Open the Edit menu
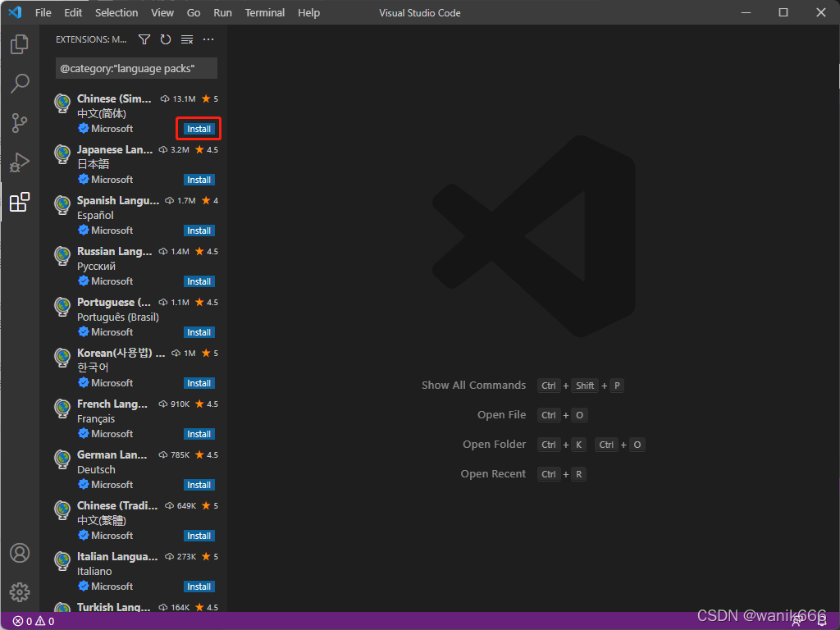The width and height of the screenshot is (840, 630). pyautogui.click(x=73, y=13)
